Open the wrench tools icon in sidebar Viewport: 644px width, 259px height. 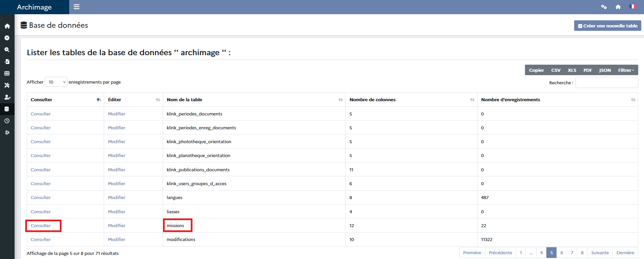(x=7, y=85)
